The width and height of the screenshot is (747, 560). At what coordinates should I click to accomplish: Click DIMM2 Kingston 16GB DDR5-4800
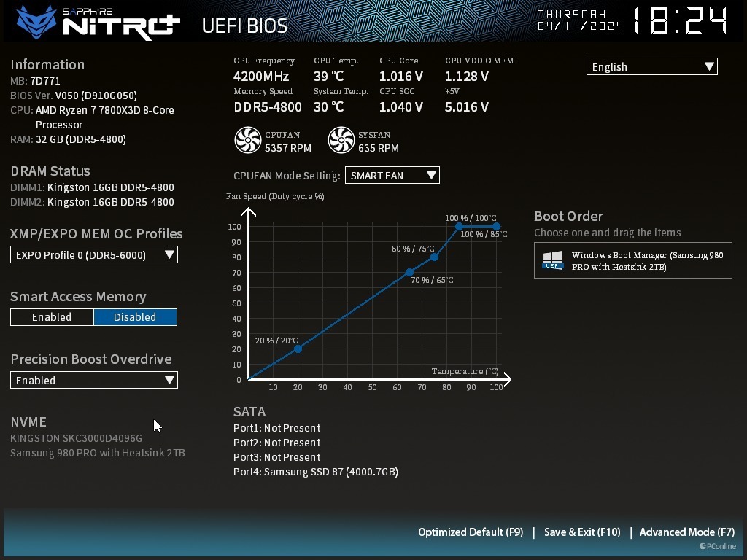point(92,202)
